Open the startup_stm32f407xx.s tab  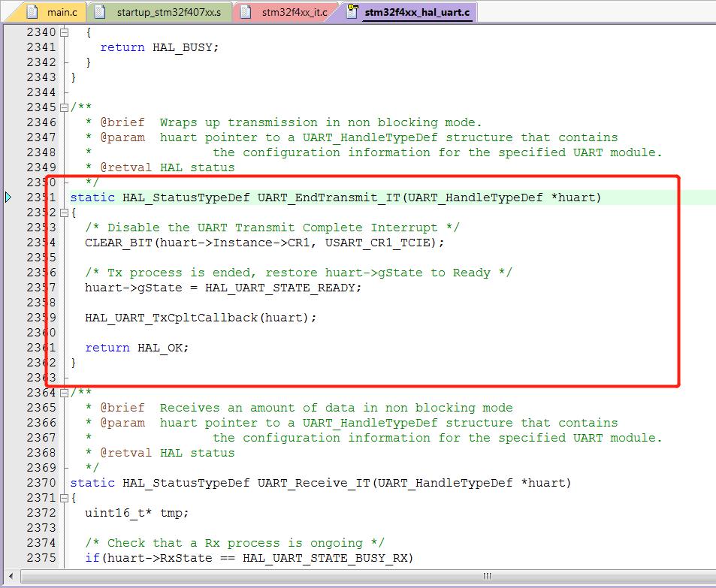(160, 12)
